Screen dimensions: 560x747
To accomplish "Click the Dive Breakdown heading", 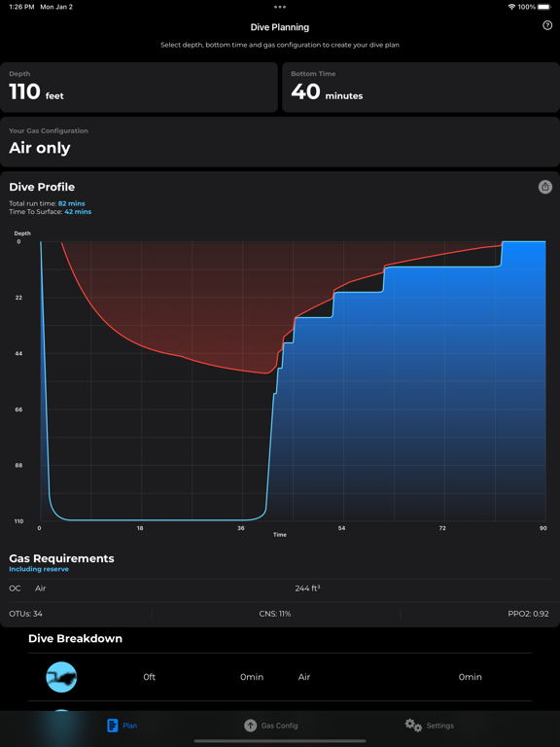I will pyautogui.click(x=75, y=638).
